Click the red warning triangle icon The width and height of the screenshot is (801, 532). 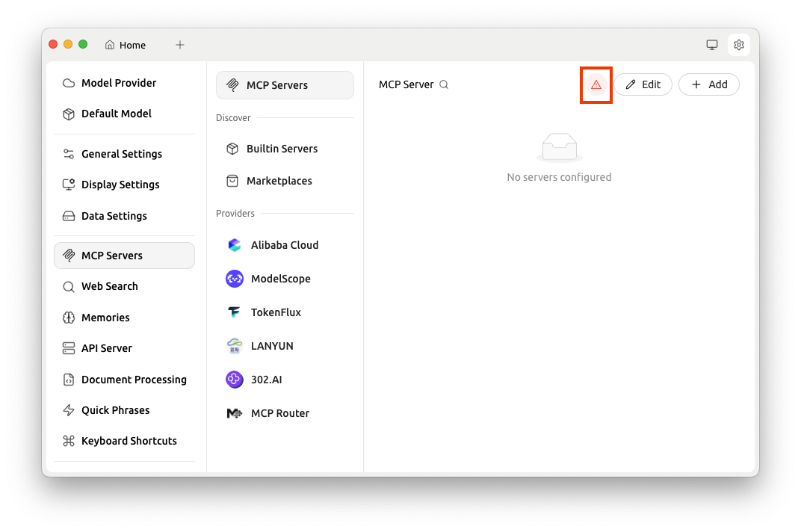pyautogui.click(x=596, y=85)
